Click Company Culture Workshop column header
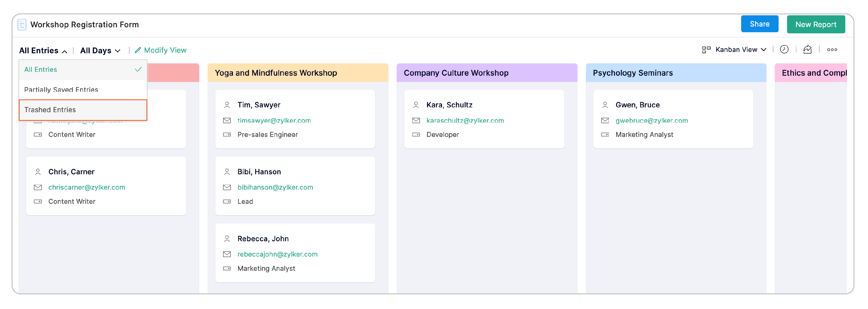The width and height of the screenshot is (868, 309). click(487, 73)
